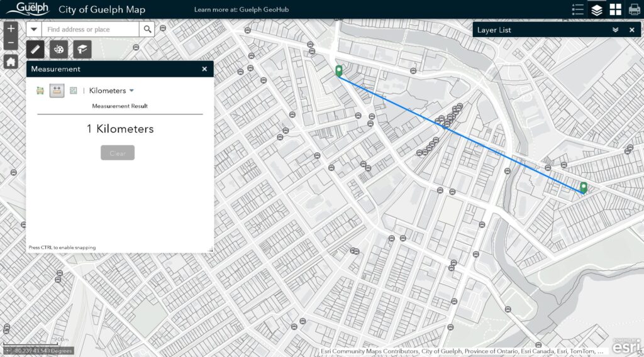Switch to location measurement mode
Image resolution: width=644 pixels, height=357 pixels.
74,91
